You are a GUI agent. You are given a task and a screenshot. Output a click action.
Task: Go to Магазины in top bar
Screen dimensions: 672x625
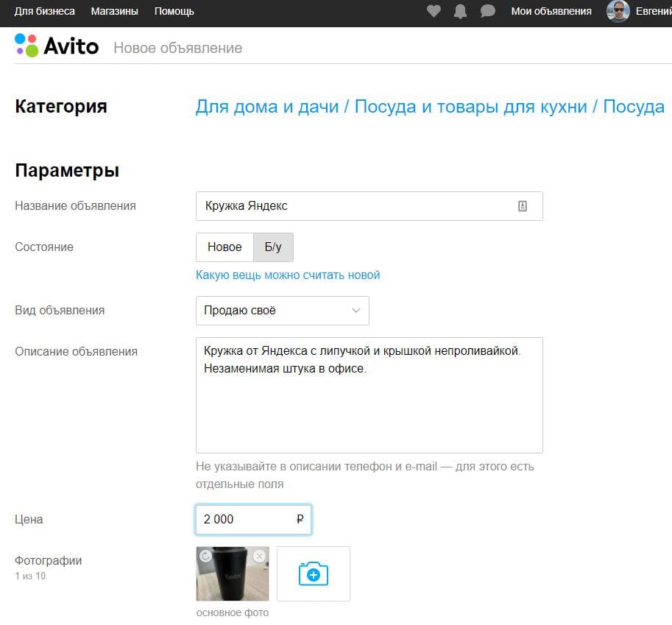click(x=114, y=11)
